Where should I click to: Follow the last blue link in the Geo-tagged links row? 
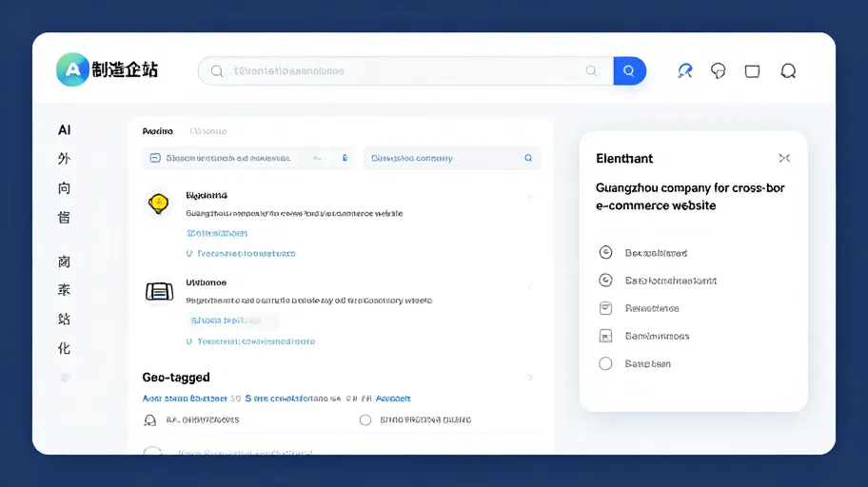[393, 399]
